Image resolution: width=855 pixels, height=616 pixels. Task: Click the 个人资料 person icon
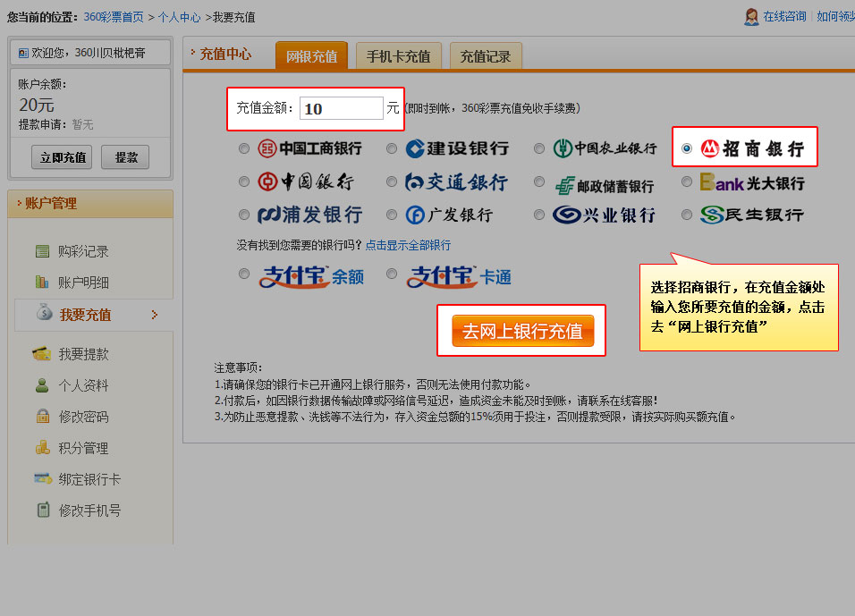pos(42,385)
